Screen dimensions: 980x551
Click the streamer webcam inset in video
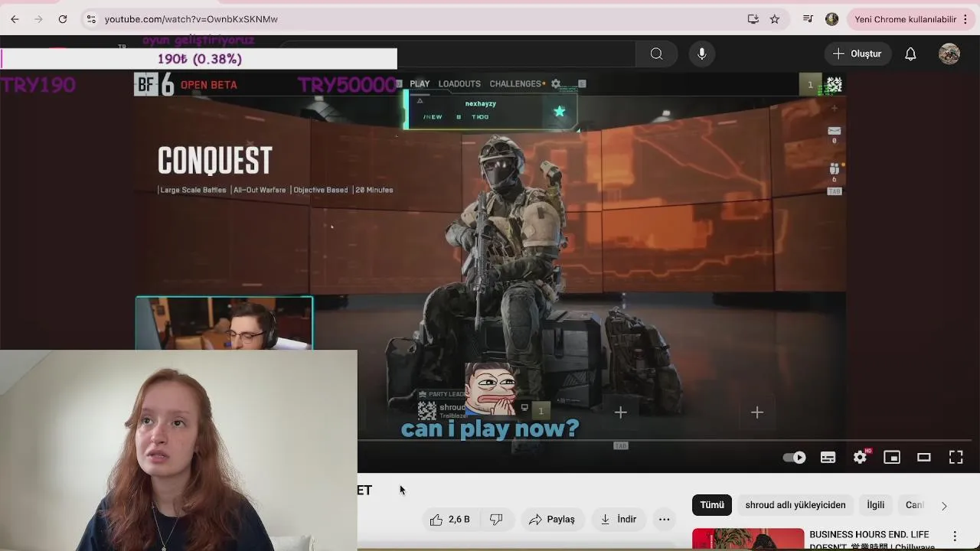224,323
